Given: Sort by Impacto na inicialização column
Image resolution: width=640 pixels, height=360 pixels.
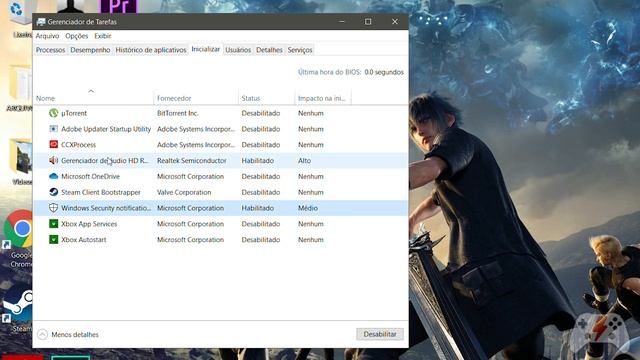Looking at the screenshot, I should pos(322,98).
